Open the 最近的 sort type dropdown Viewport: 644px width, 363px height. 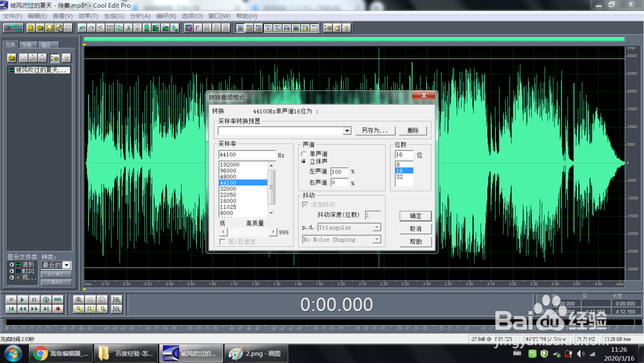pos(66,265)
